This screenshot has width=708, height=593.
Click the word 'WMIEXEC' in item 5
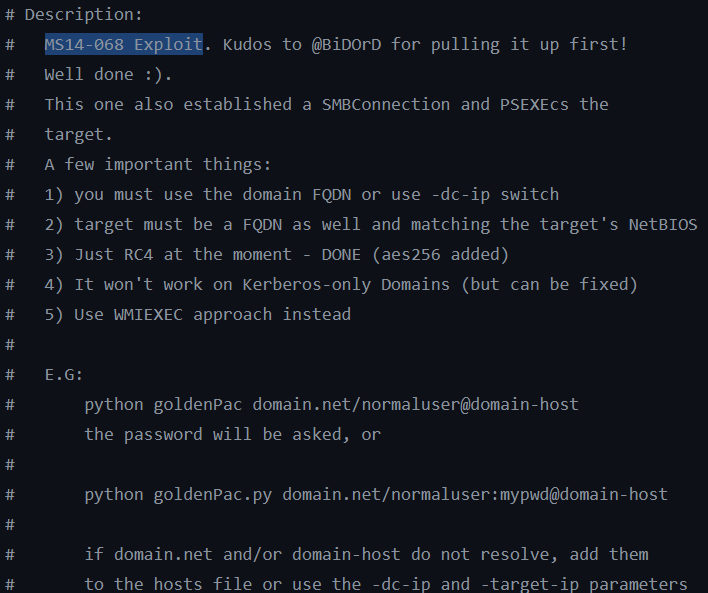pyautogui.click(x=148, y=314)
